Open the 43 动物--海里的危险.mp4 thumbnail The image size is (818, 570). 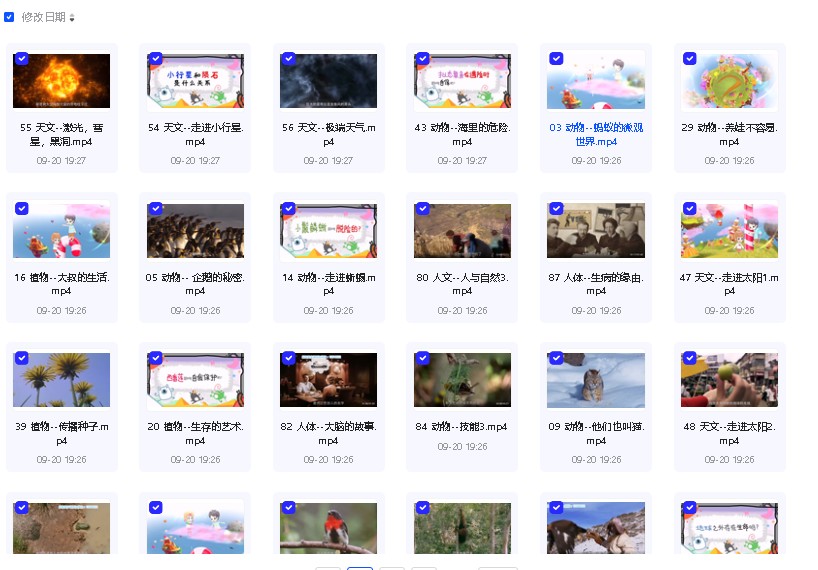[462, 81]
